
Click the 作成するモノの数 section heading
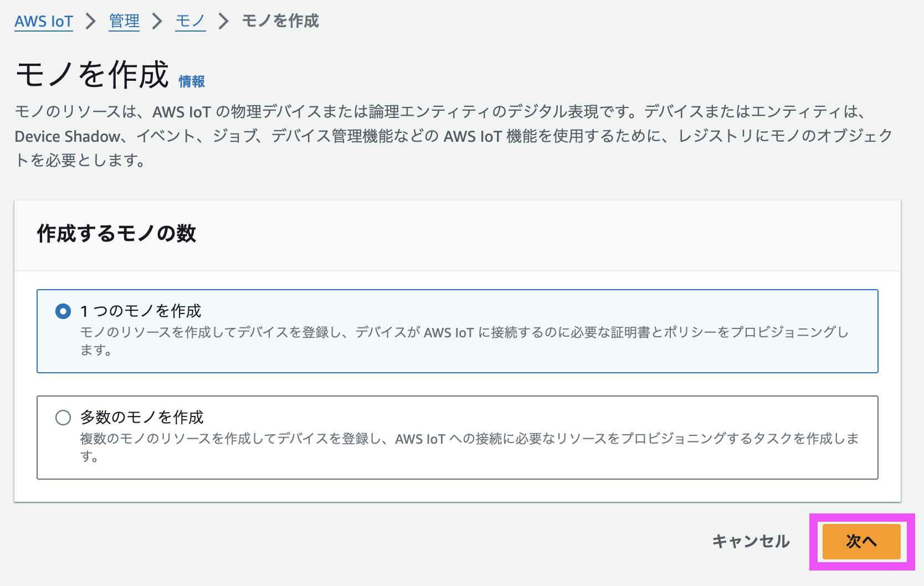(116, 233)
